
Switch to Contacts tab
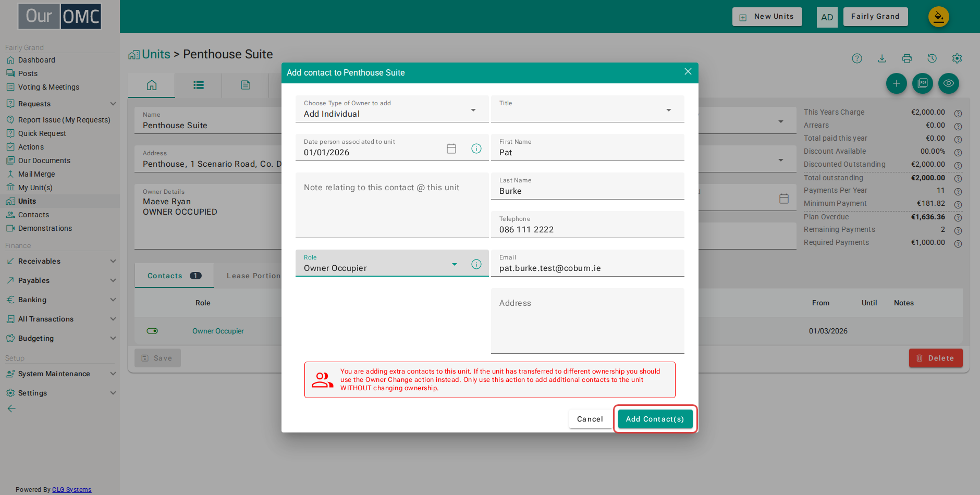pyautogui.click(x=174, y=276)
